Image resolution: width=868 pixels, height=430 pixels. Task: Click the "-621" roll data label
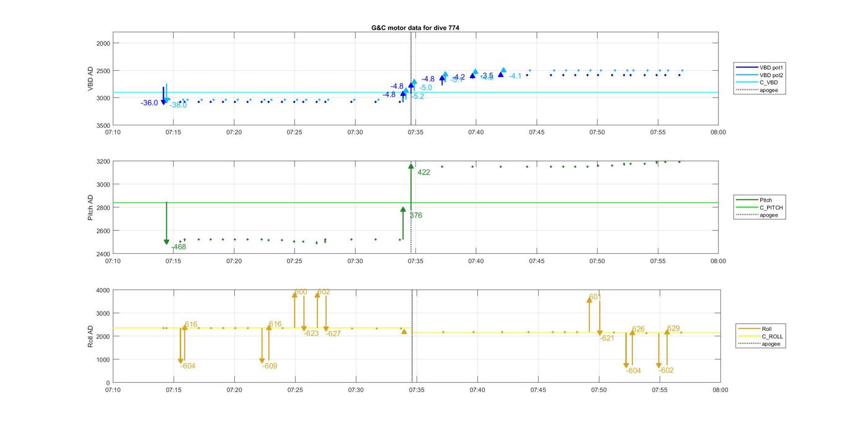pos(606,338)
